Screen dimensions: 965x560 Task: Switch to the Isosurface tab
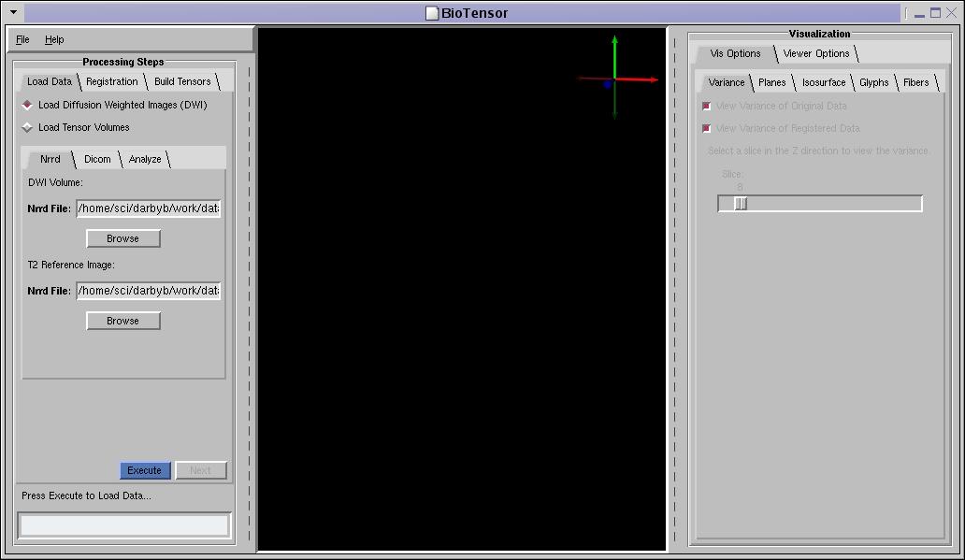(824, 82)
